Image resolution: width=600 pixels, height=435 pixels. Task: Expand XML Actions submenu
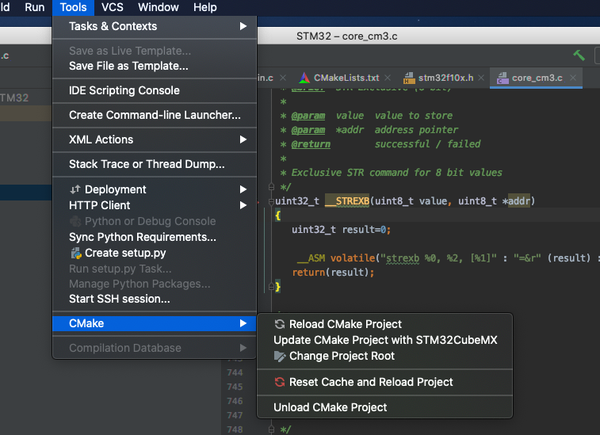point(155,140)
